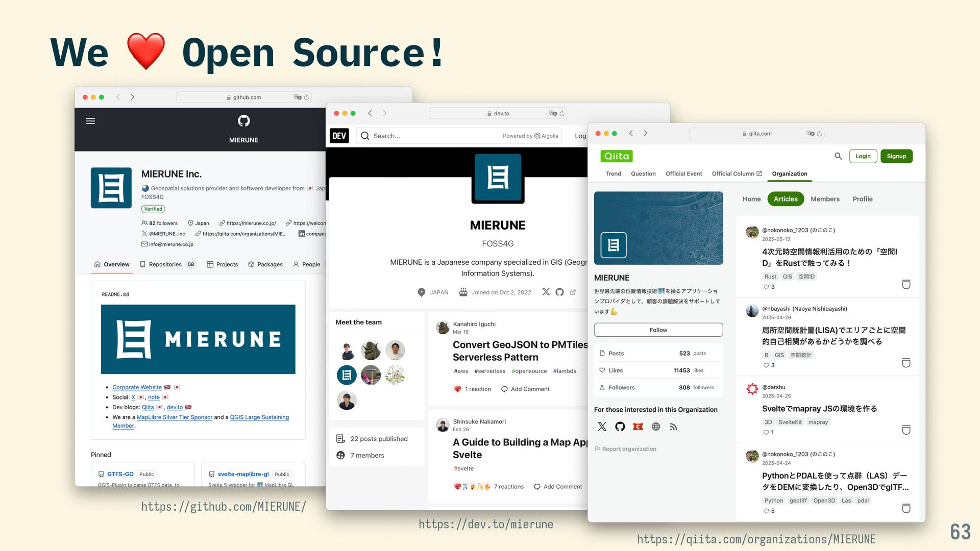The width and height of the screenshot is (980, 551).
Task: Open RSS feed icon on Qiita organization
Action: [674, 427]
